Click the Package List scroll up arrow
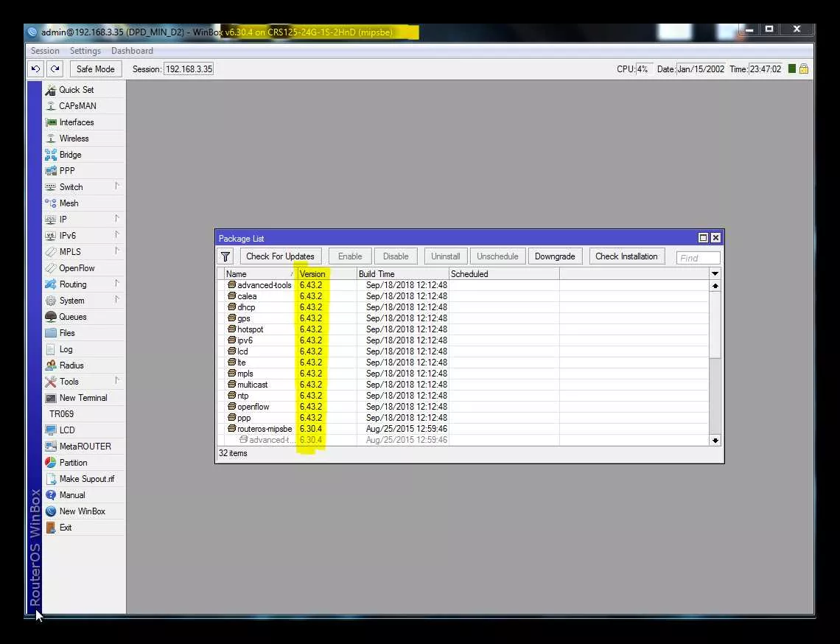This screenshot has width=840, height=644. click(715, 286)
